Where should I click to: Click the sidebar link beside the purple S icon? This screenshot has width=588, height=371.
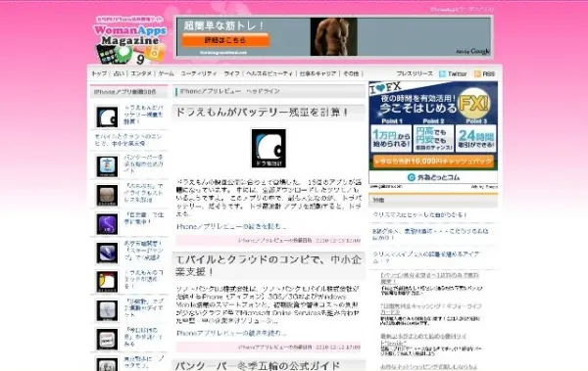pyautogui.click(x=144, y=218)
